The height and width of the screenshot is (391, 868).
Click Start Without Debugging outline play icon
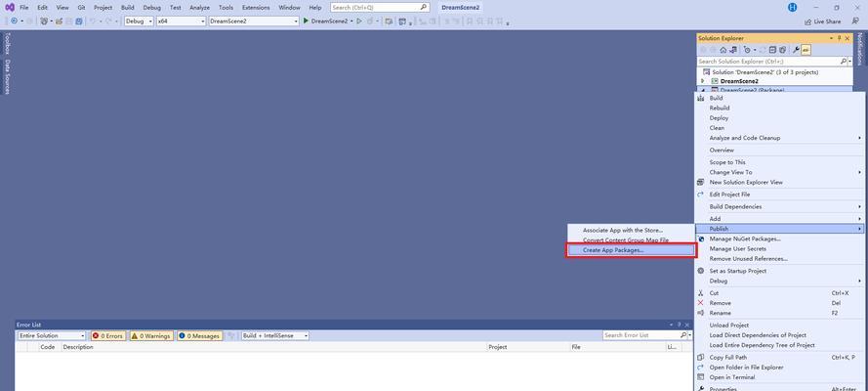click(359, 22)
